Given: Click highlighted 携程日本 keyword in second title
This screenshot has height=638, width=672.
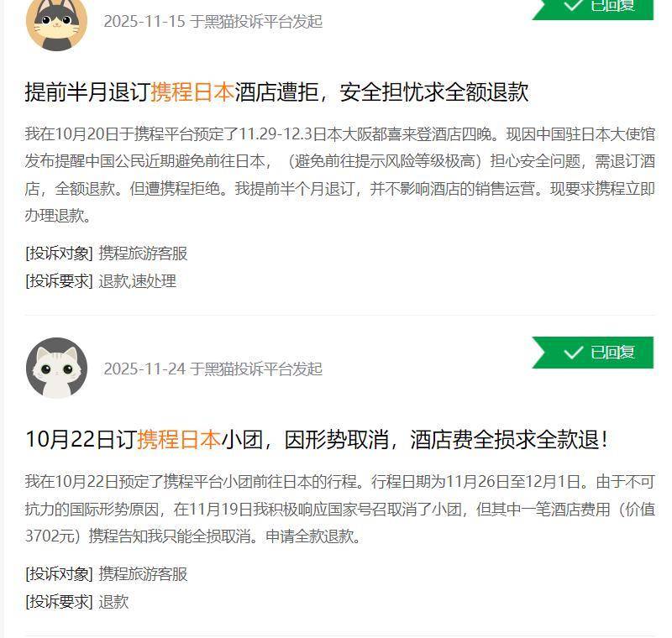Looking at the screenshot, I should coord(179,440).
